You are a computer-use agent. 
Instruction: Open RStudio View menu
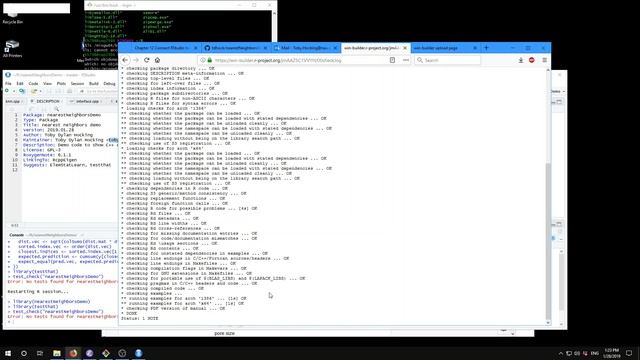click(x=47, y=84)
